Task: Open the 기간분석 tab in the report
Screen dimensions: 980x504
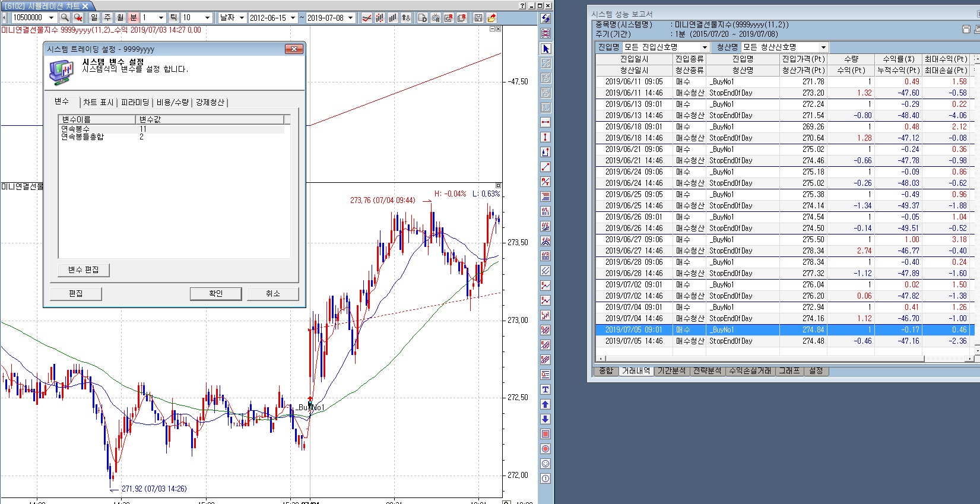Action: (x=671, y=371)
